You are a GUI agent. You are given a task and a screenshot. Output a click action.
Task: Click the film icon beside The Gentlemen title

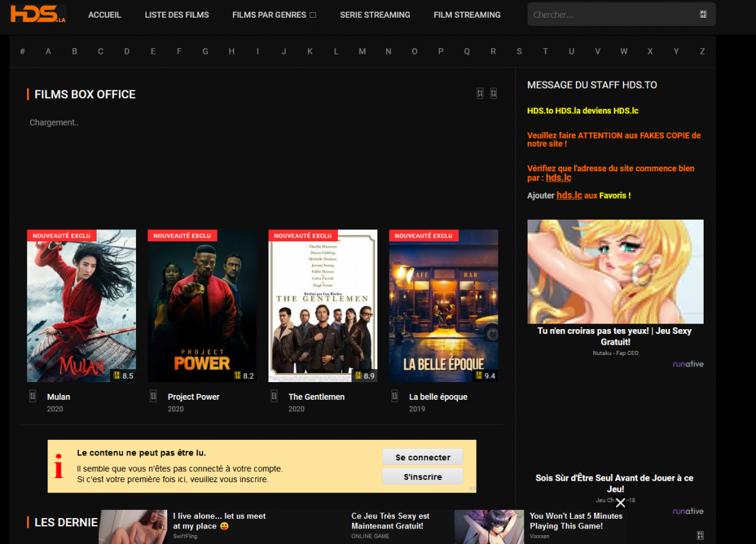tap(273, 396)
